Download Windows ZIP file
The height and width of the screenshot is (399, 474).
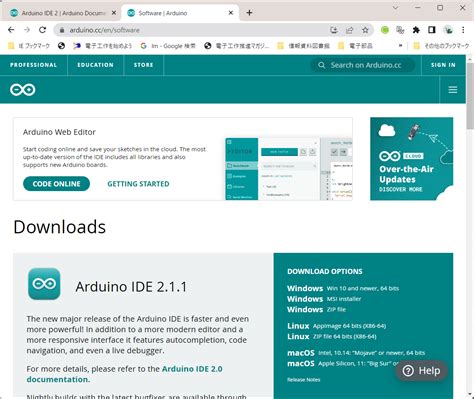(316, 309)
